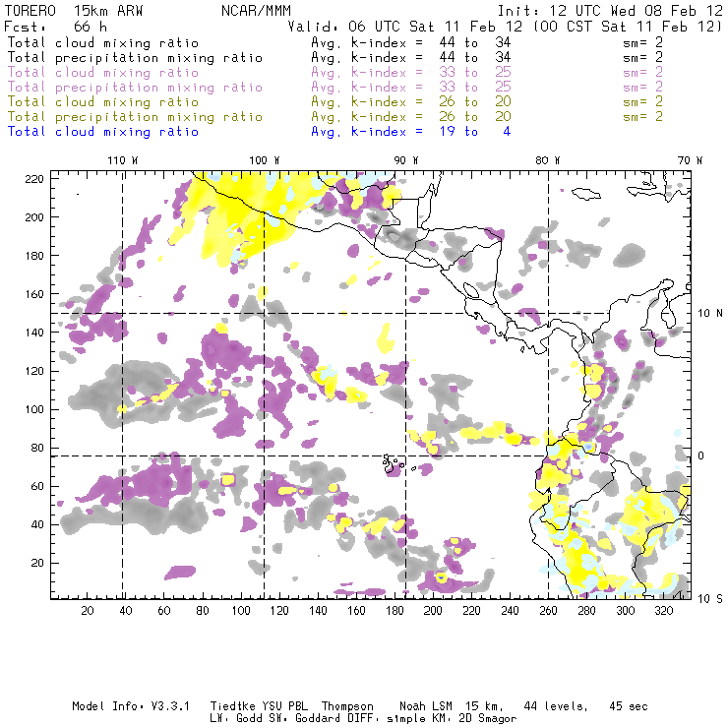Viewport: 728px width, 728px height.
Task: Click "sm= 2" on the black precipitation row
Action: point(642,58)
